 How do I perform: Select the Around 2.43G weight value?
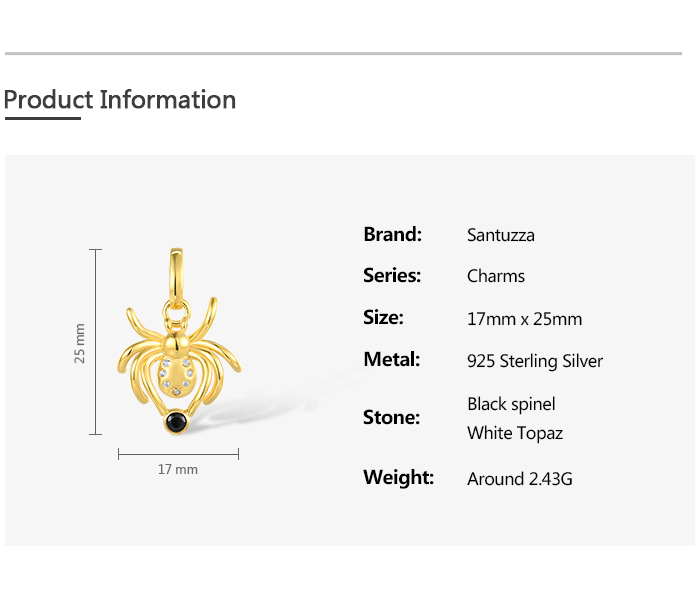[x=520, y=479]
